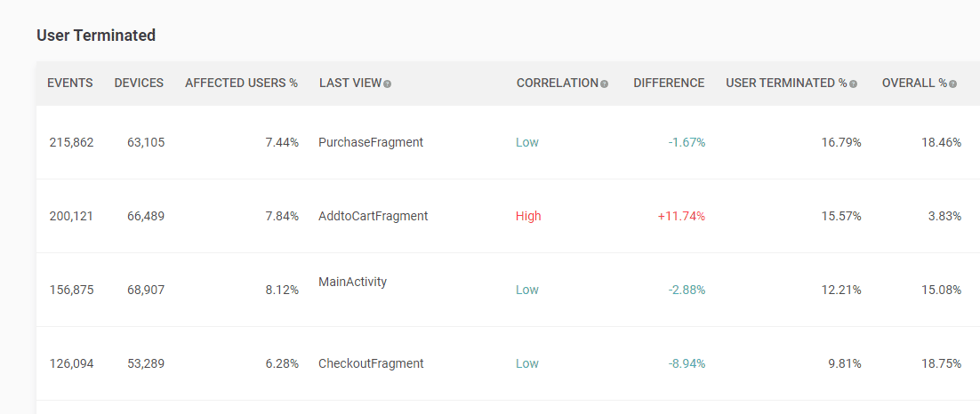Click the overall value 18.75%

pyautogui.click(x=941, y=363)
